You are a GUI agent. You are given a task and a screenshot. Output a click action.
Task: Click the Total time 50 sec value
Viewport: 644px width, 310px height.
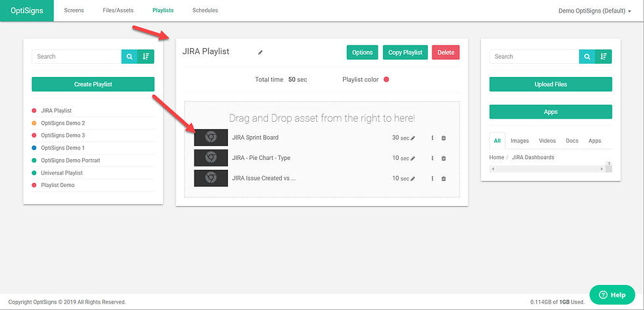coord(297,80)
